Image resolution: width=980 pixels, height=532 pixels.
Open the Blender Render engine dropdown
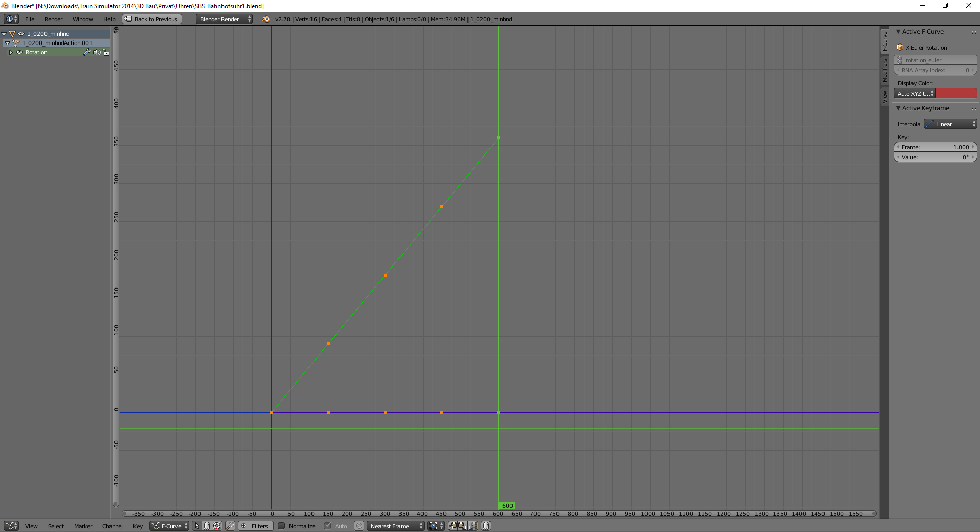point(224,19)
